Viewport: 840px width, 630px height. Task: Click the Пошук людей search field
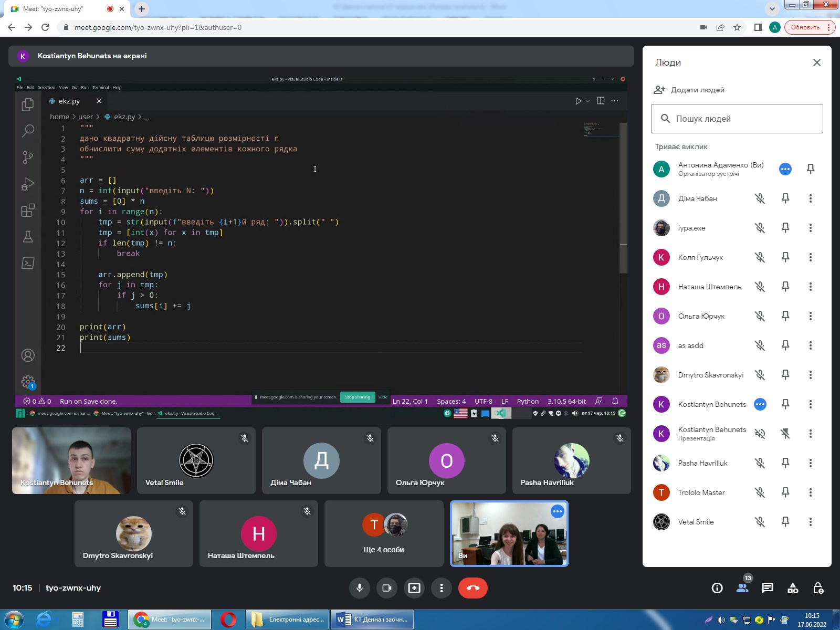pyautogui.click(x=737, y=119)
